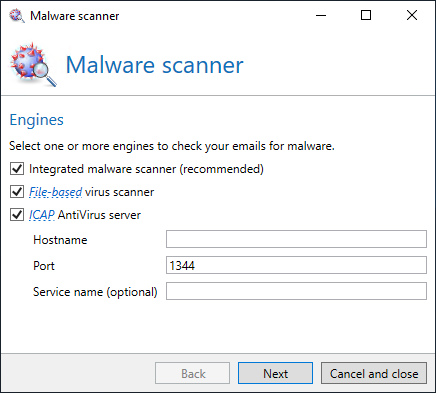Viewport: 436px width, 393px height.
Task: Choose Cancel and close
Action: 374,373
